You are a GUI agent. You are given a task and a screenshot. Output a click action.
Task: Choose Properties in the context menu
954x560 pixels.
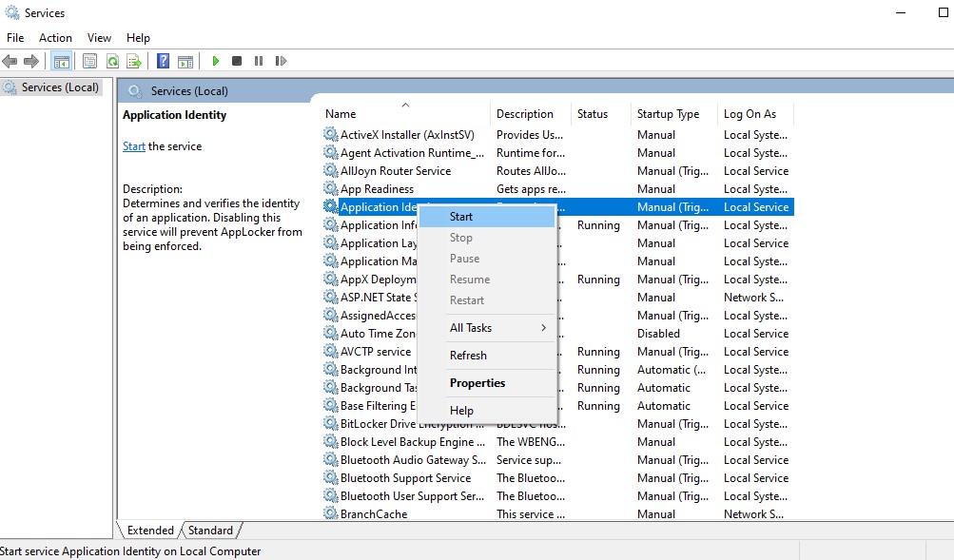coord(487,382)
